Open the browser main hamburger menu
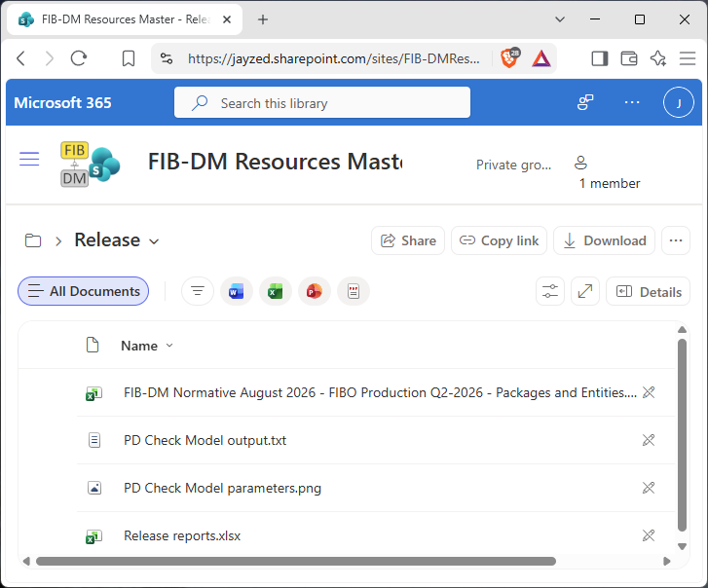 pos(688,58)
